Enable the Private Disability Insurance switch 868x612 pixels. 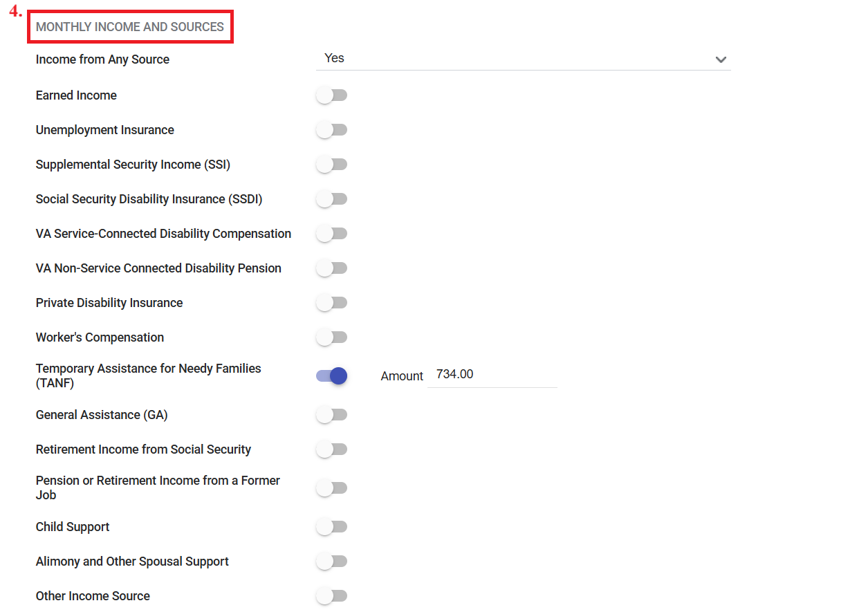[331, 303]
